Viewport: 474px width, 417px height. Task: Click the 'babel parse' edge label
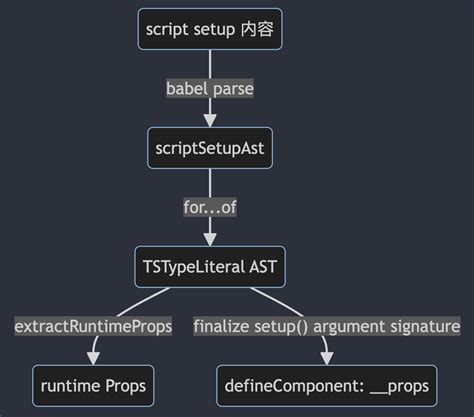[210, 89]
